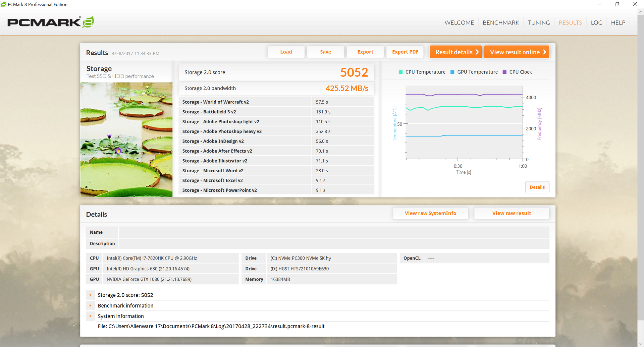Image resolution: width=644 pixels, height=347 pixels.
Task: Click the water lily storage thumbnail
Action: (126, 139)
